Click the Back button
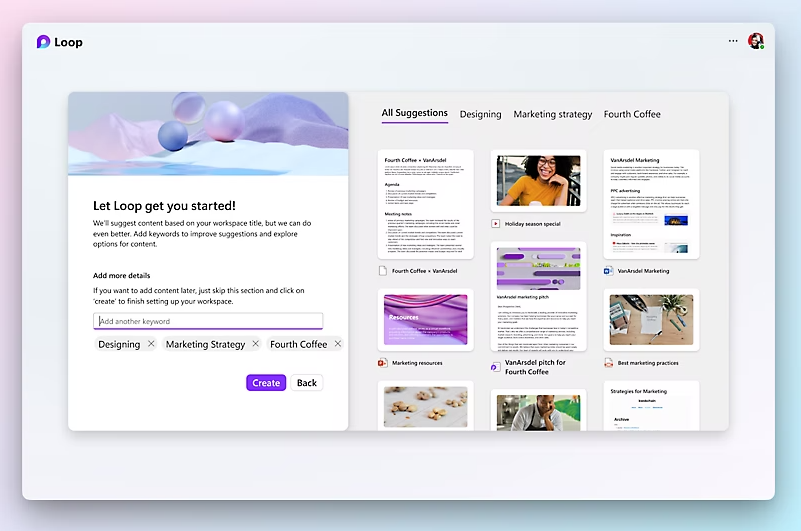Screen dimensions: 801x531 coord(307,383)
